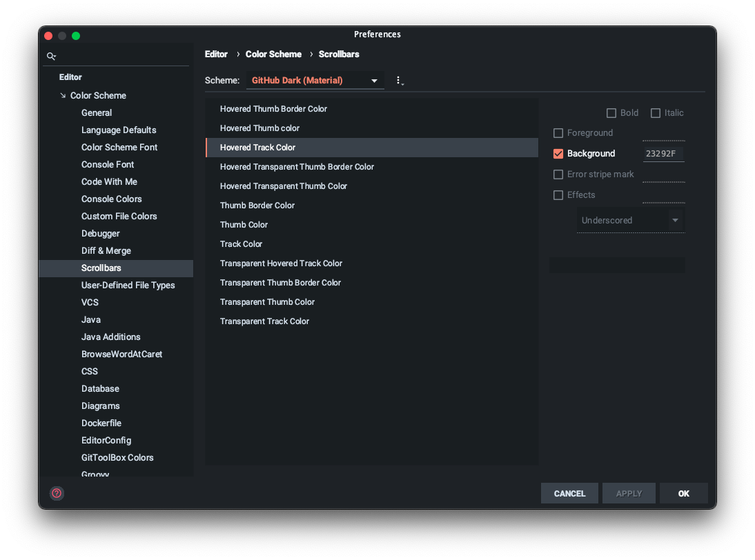Viewport: 755px width, 560px height.
Task: Enable the Bold checkbox
Action: point(611,112)
